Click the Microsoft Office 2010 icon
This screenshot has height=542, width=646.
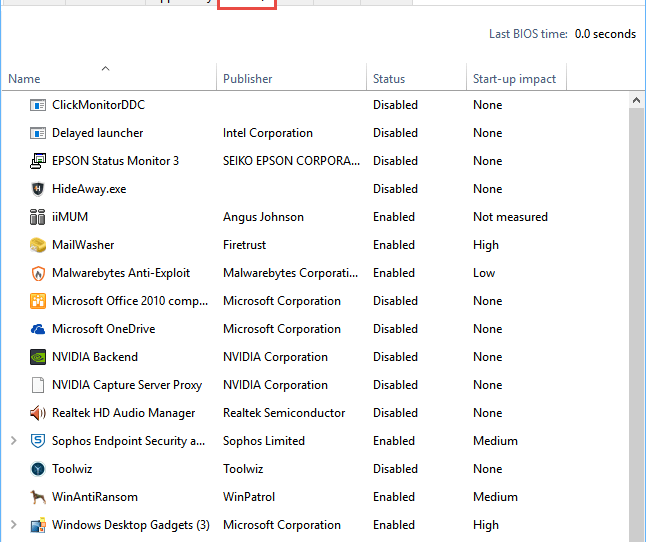(38, 301)
